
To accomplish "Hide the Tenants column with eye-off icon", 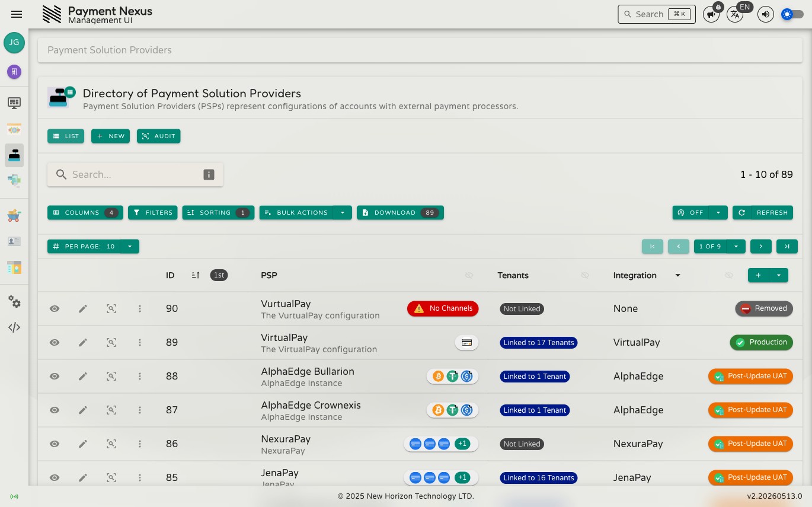I will 585,275.
